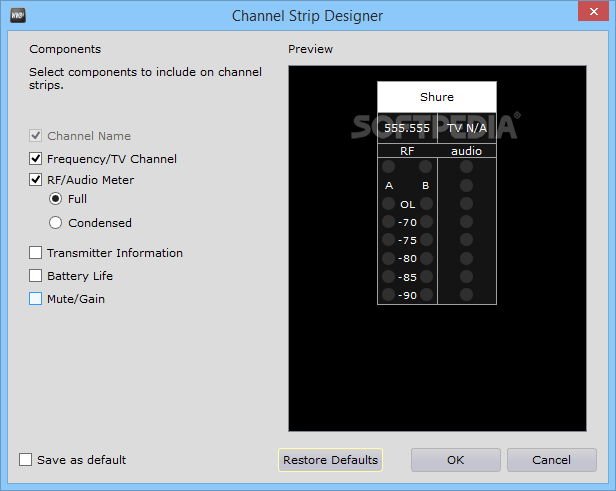Click the Channel Strip Designer window title
Screen dimensions: 616x491
307,16
